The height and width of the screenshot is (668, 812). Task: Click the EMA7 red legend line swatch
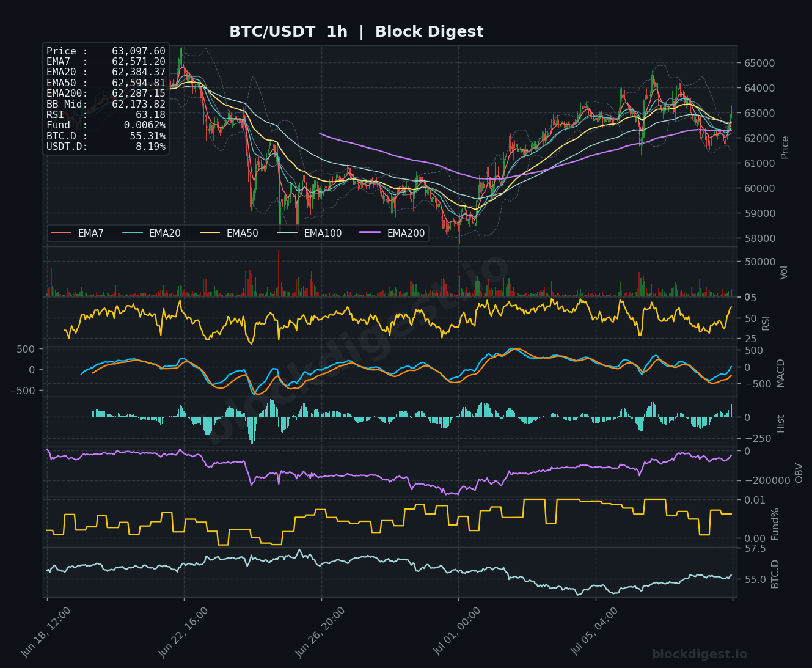point(61,233)
